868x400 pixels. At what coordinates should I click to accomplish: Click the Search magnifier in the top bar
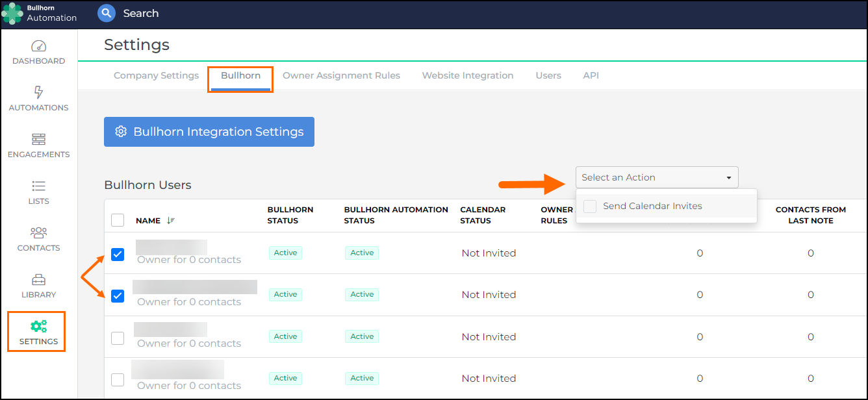click(x=106, y=13)
